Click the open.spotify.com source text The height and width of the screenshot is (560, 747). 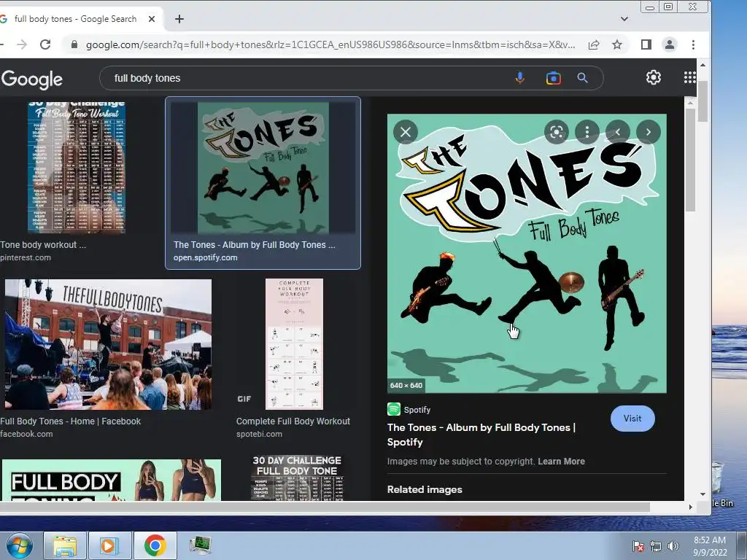click(x=205, y=257)
